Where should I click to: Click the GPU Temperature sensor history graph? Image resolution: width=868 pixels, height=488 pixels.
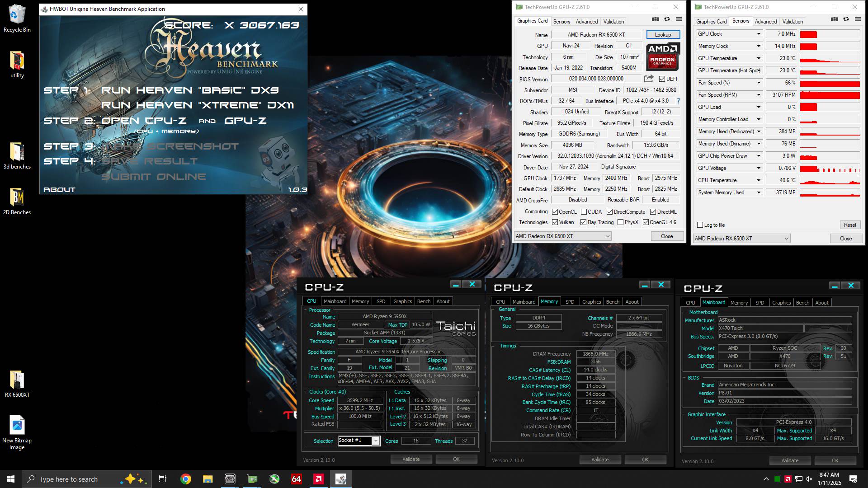830,58
